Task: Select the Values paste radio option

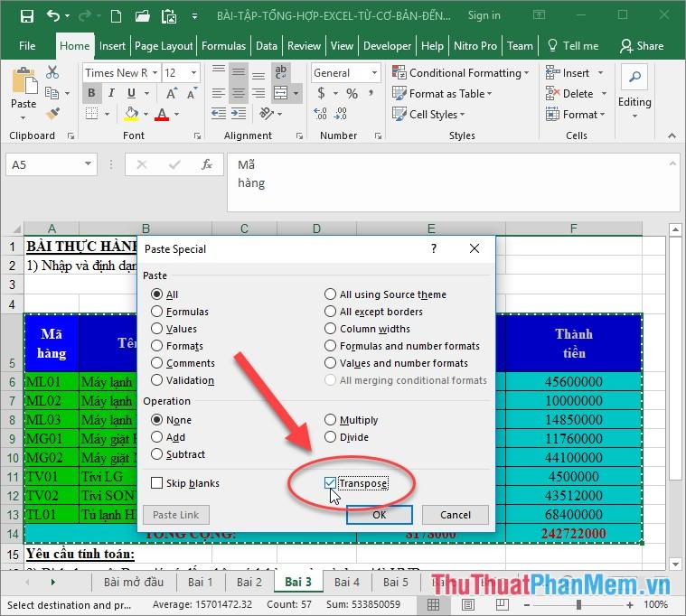Action: [x=157, y=329]
